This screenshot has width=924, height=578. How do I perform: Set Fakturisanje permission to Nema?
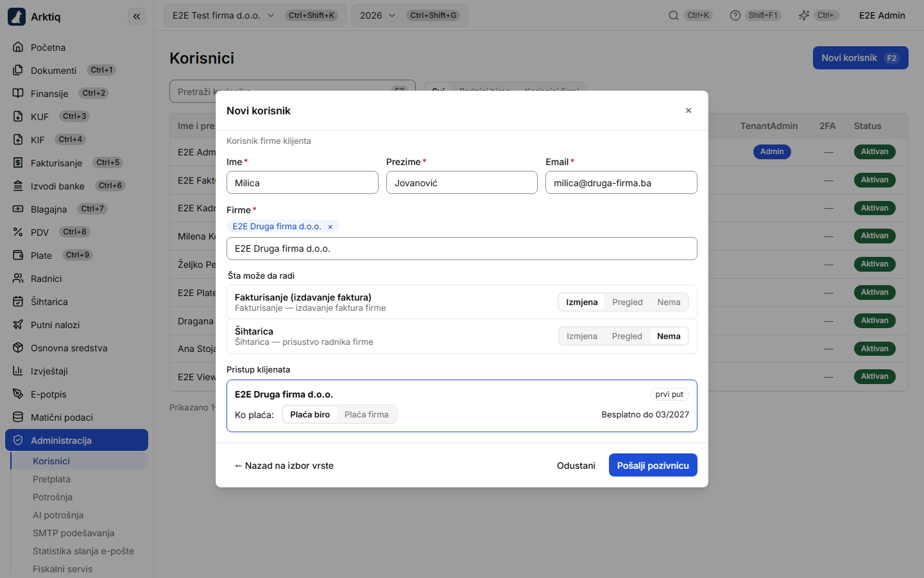point(669,302)
